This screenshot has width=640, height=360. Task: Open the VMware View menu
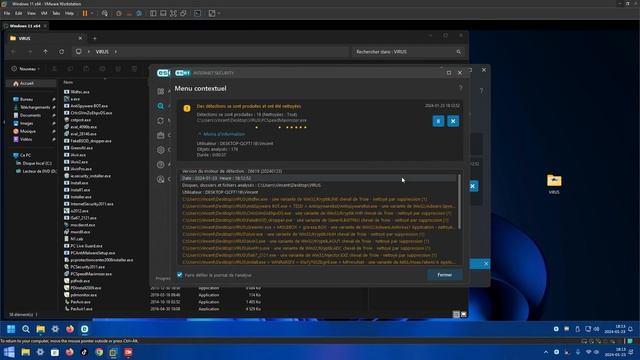coord(31,13)
